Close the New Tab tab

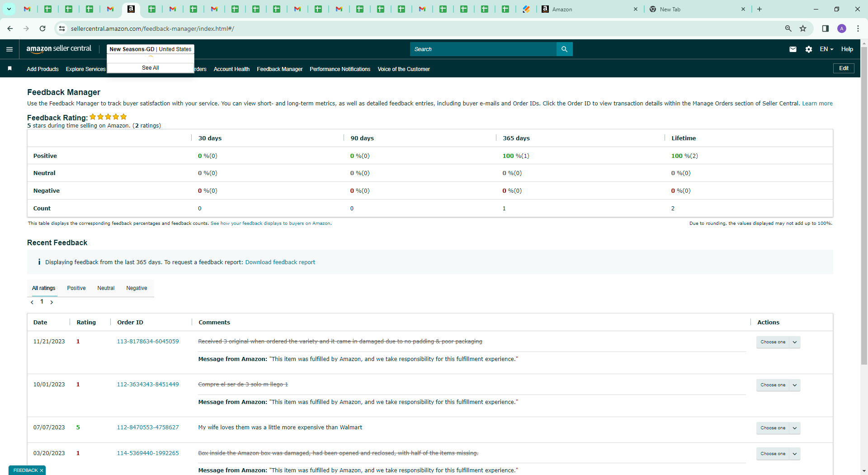pyautogui.click(x=743, y=9)
